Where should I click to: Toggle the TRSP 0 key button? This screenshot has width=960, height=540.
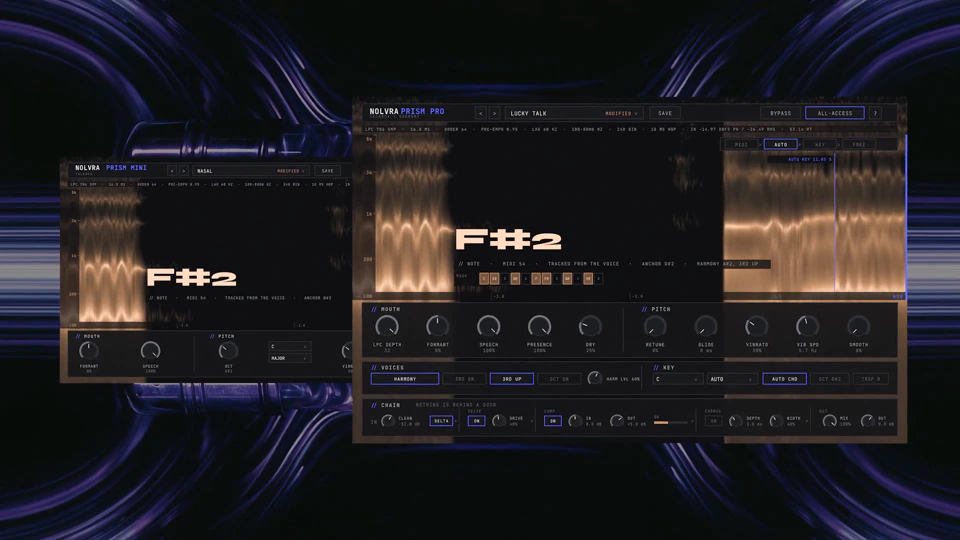coord(871,379)
